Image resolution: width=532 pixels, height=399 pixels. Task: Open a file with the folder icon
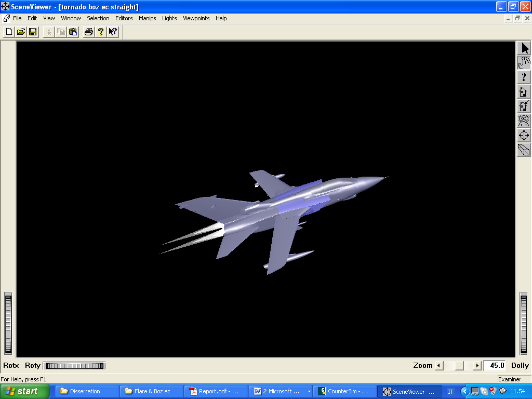[x=21, y=32]
